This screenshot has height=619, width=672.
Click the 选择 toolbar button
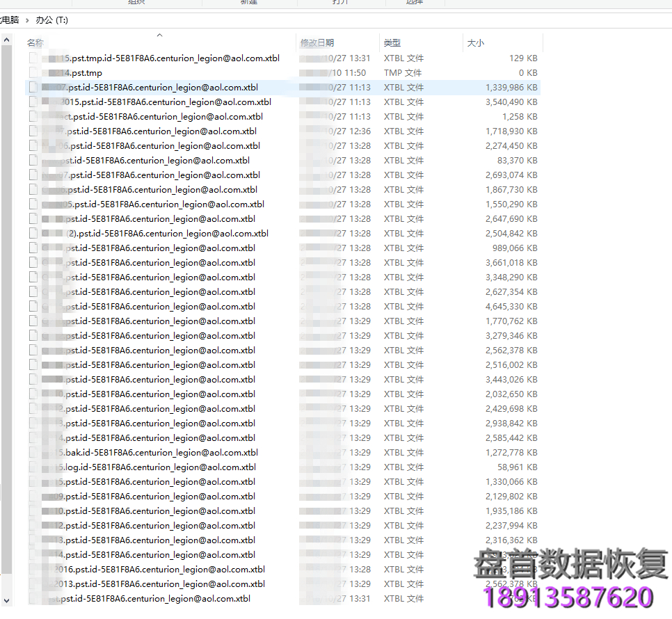pos(413,2)
